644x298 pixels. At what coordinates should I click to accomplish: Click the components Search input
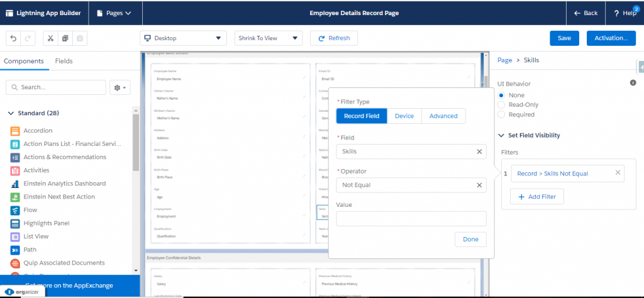tap(56, 87)
